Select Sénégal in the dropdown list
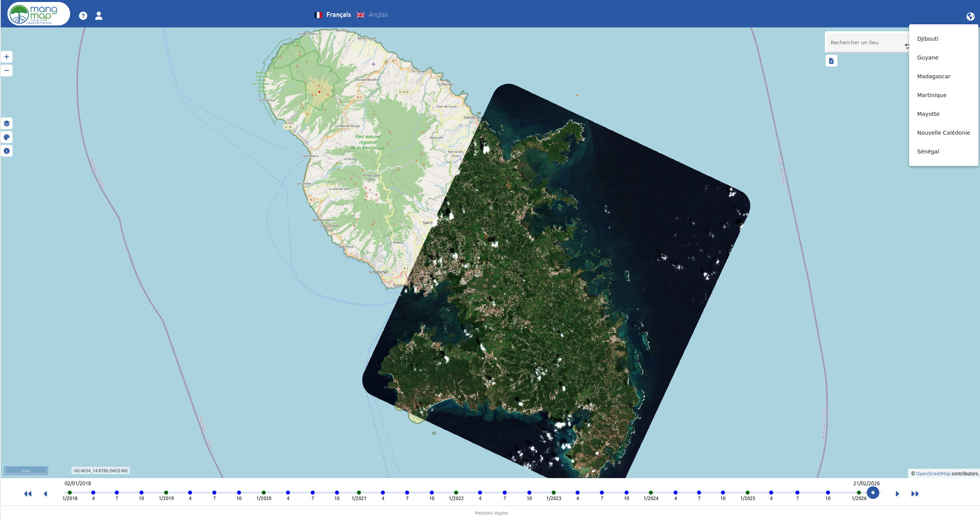 pos(928,152)
